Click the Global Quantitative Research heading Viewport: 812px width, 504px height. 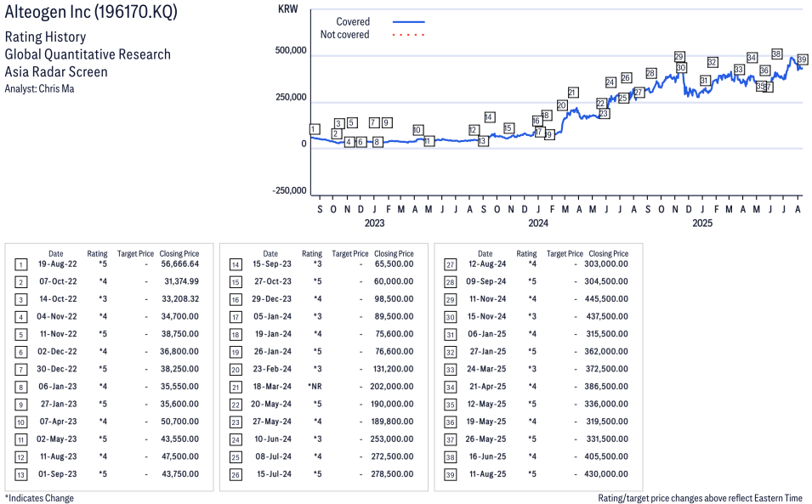click(x=88, y=54)
